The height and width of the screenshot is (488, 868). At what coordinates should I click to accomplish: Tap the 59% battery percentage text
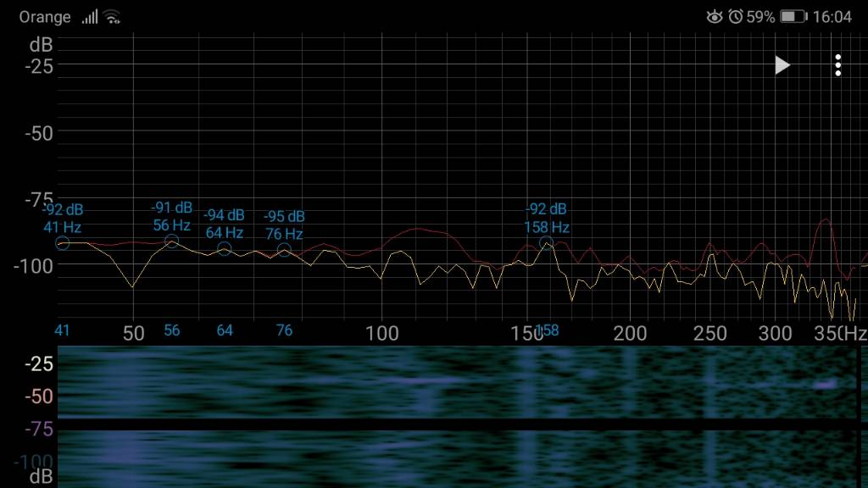(x=760, y=17)
